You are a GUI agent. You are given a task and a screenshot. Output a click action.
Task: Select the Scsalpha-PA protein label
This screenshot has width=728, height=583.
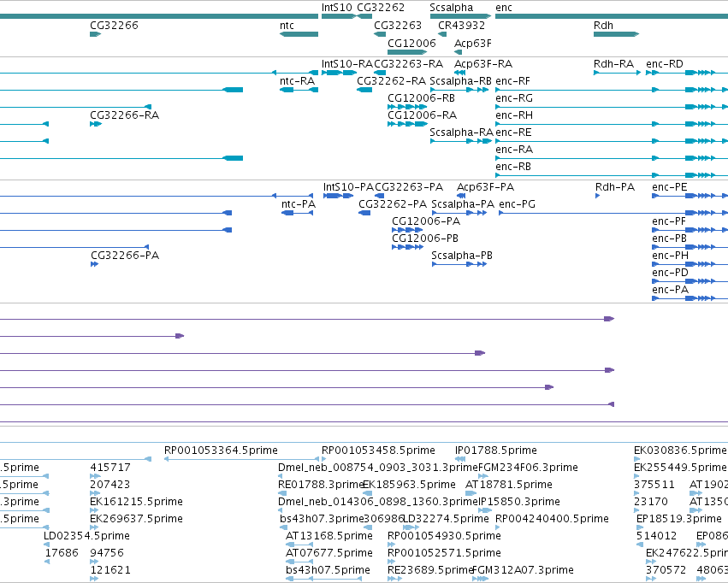click(463, 204)
